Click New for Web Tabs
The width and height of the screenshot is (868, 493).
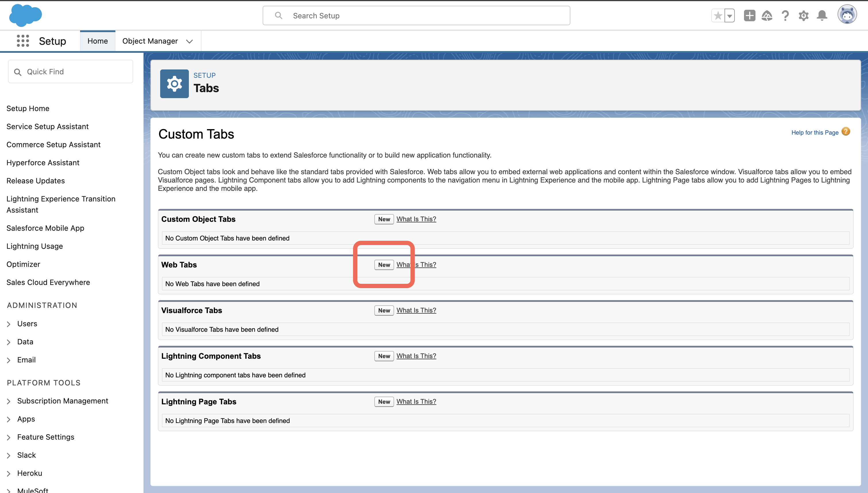click(384, 265)
